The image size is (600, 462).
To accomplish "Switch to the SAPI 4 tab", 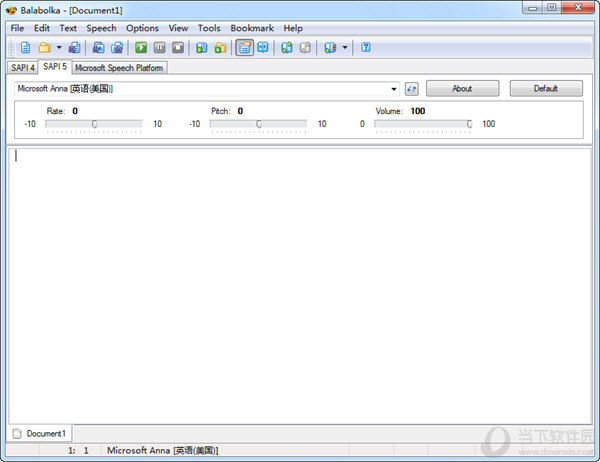I will (x=23, y=68).
